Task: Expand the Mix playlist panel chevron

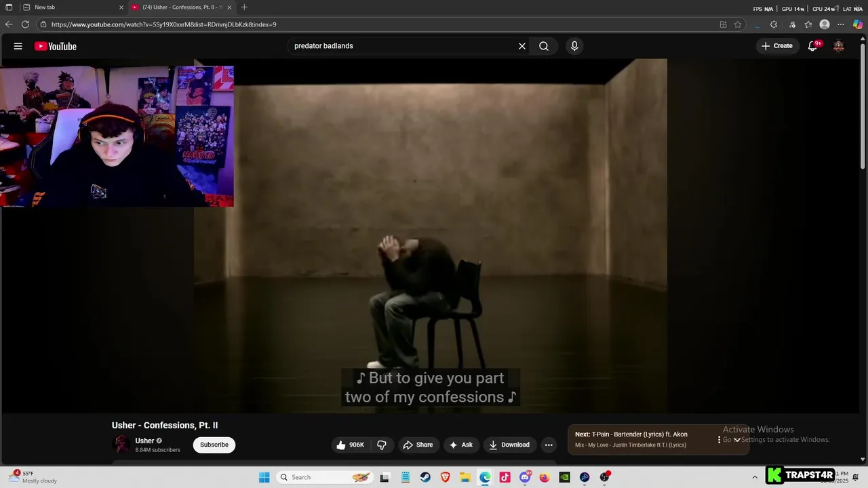Action: (x=737, y=440)
